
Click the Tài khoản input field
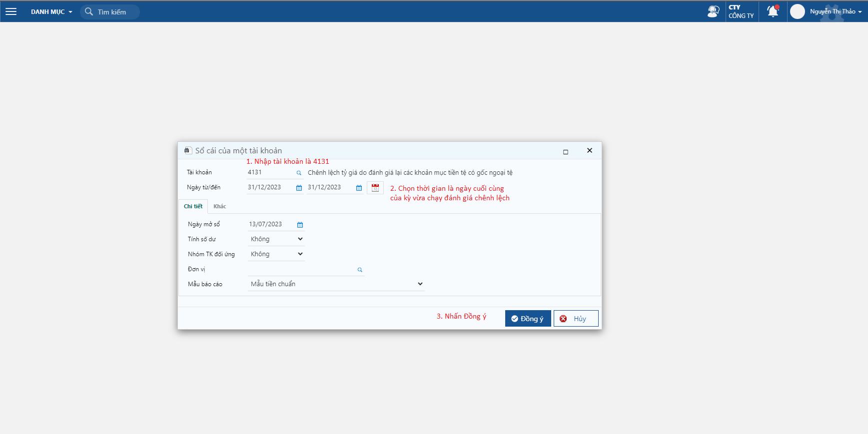[x=270, y=172]
